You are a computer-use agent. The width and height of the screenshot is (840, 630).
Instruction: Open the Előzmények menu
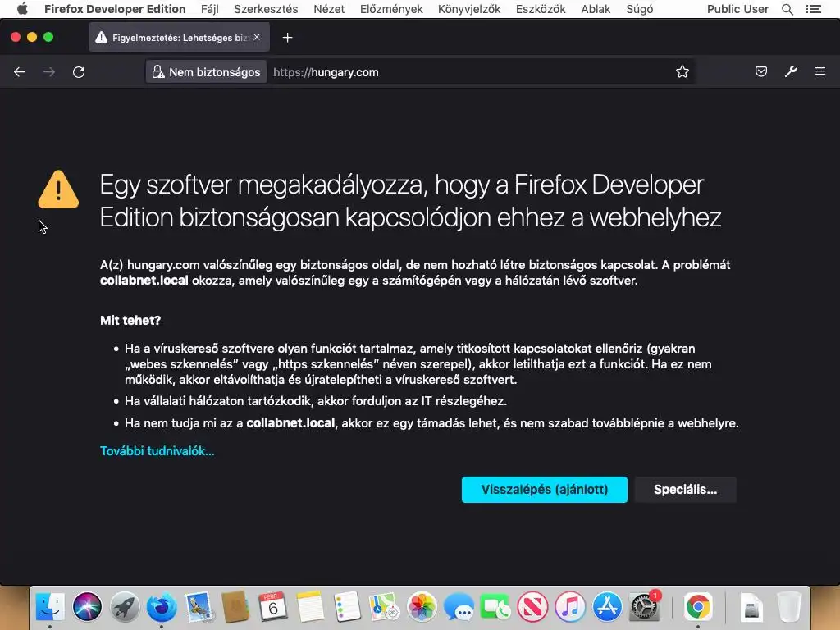coord(391,9)
